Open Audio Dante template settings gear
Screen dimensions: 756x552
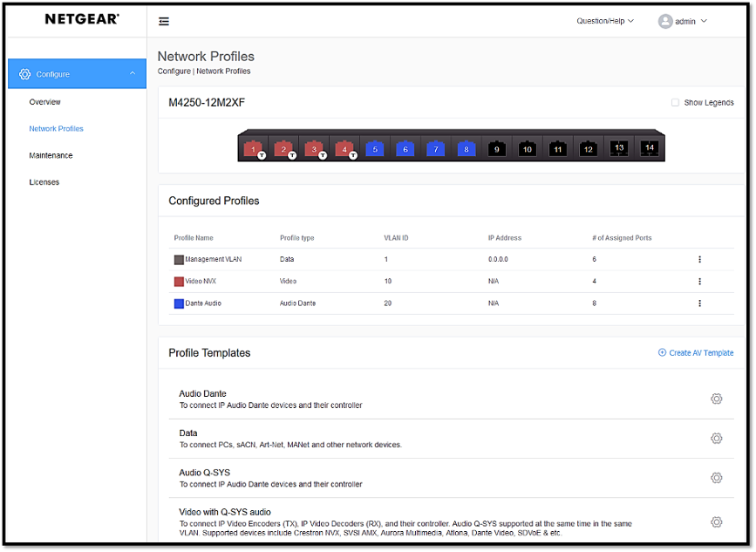pyautogui.click(x=716, y=399)
